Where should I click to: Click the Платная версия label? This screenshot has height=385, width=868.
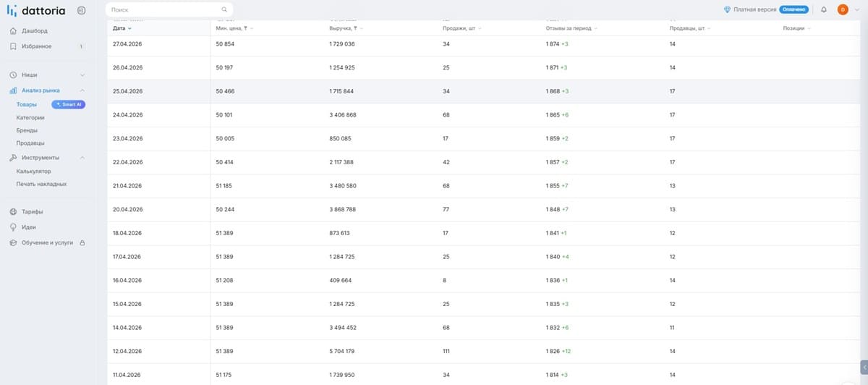coord(755,9)
